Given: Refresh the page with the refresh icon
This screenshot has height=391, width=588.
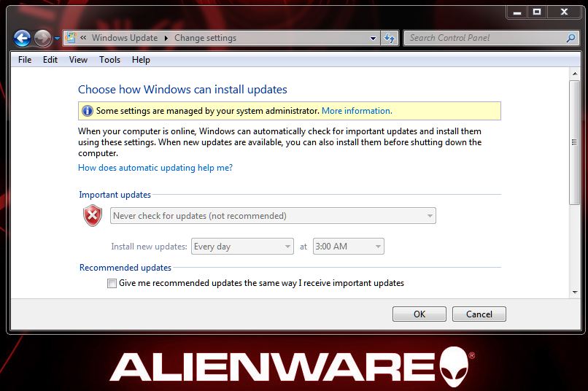Looking at the screenshot, I should 390,38.
